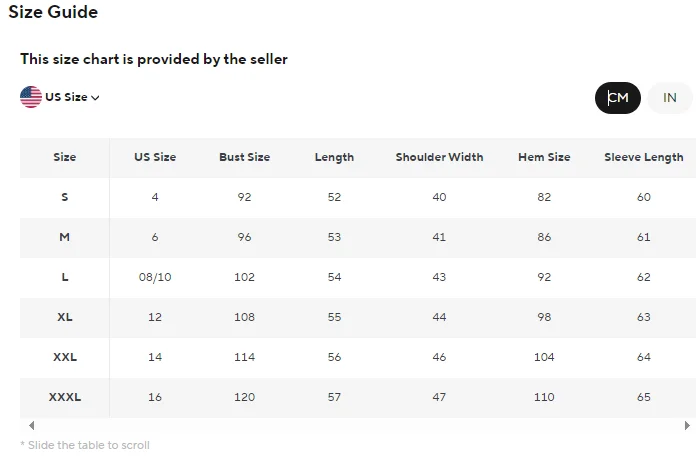This screenshot has width=696, height=461.
Task: Select the XL size row label
Action: pos(65,317)
